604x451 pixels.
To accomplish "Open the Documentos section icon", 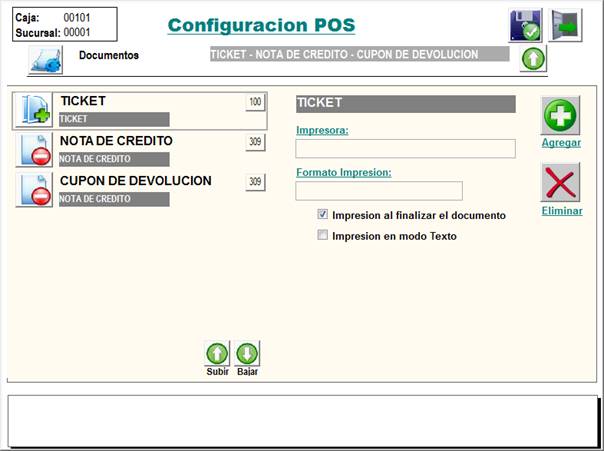I will coord(45,60).
